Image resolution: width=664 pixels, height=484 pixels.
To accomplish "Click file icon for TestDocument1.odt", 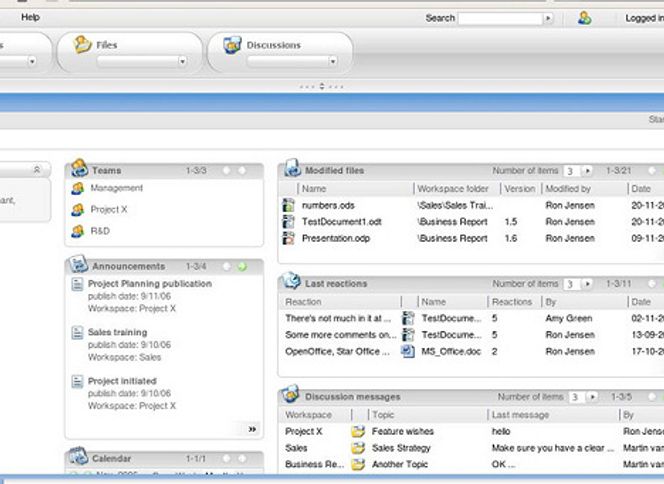I will pos(288,221).
